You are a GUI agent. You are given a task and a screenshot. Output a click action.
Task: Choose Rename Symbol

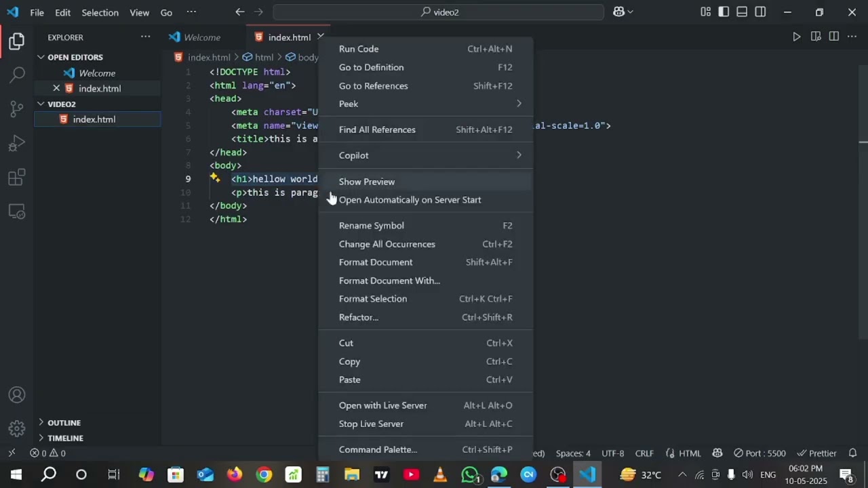pos(426,226)
